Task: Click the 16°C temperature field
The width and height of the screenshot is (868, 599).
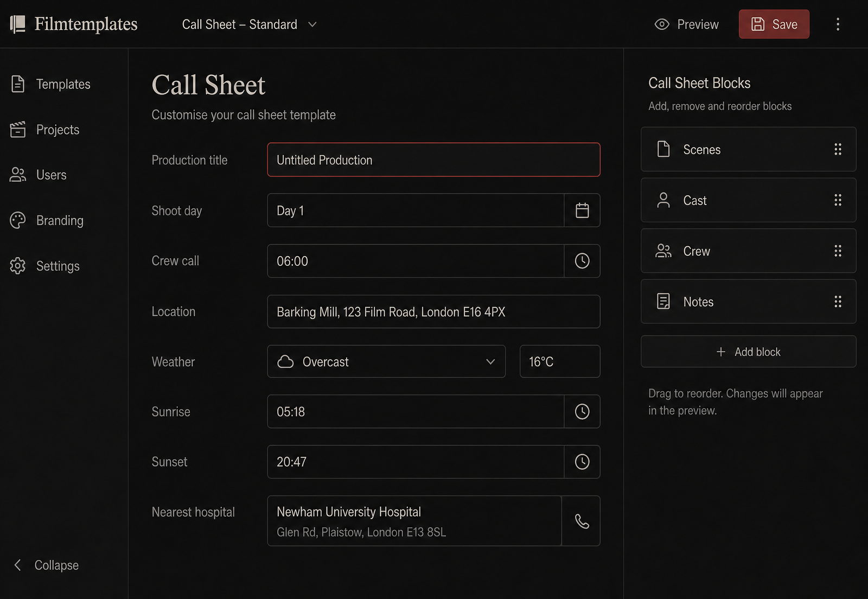Action: coord(560,361)
